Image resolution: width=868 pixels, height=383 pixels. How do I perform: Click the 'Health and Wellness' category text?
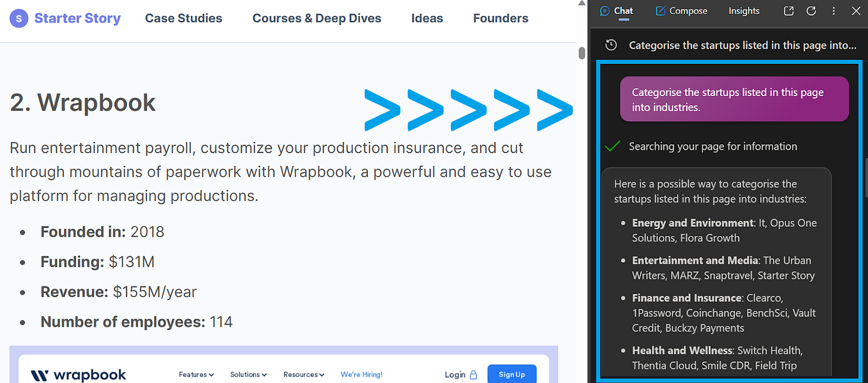tap(682, 350)
